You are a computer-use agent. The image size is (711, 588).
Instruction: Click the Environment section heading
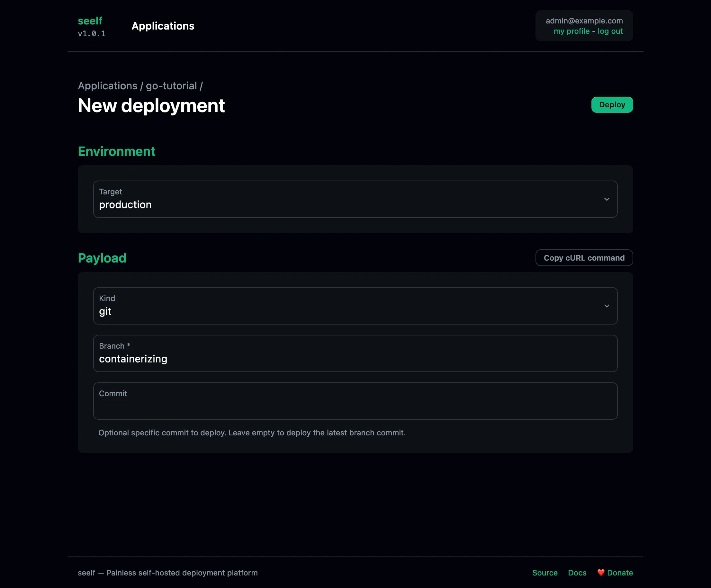coord(116,151)
